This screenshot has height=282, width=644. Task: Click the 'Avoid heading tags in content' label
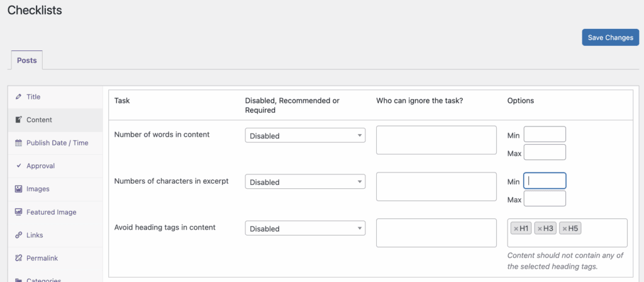(165, 227)
